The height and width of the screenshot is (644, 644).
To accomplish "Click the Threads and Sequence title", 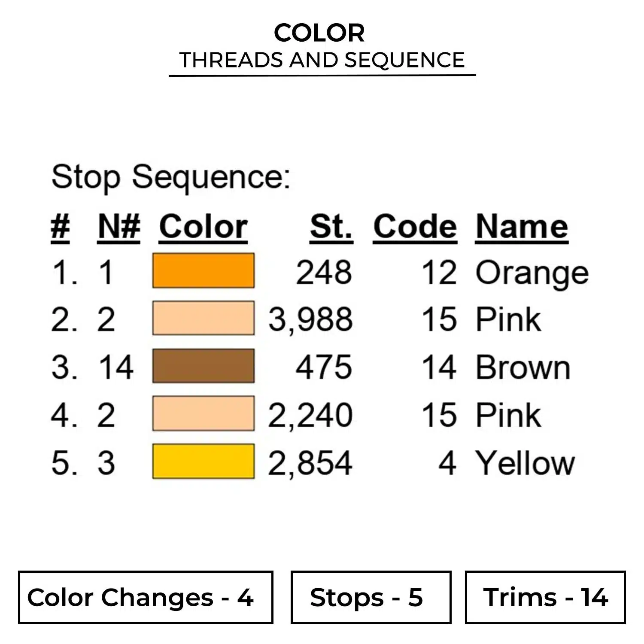I will click(322, 60).
